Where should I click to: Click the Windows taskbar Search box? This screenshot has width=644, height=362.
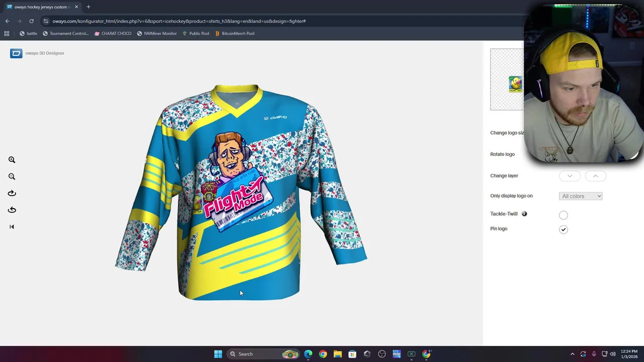click(x=263, y=354)
